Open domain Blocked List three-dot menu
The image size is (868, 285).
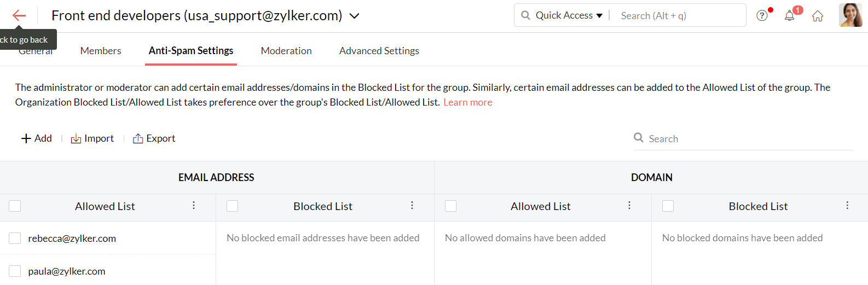point(847,205)
